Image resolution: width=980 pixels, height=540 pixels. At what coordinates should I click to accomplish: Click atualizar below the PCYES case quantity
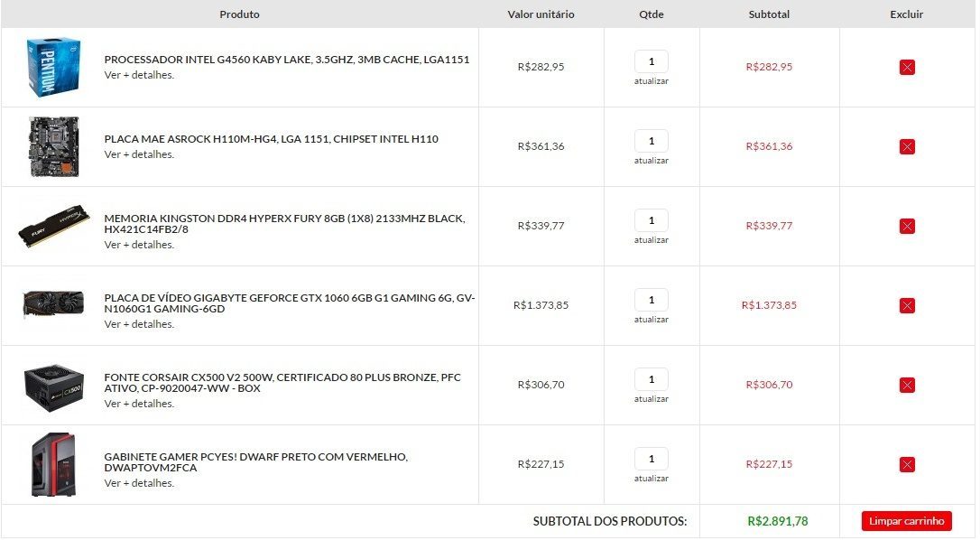(x=652, y=479)
